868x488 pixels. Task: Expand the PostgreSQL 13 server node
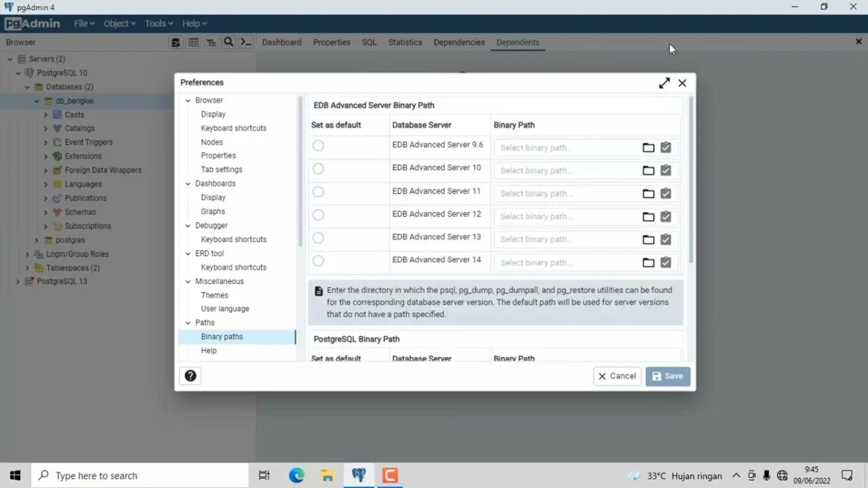(18, 281)
